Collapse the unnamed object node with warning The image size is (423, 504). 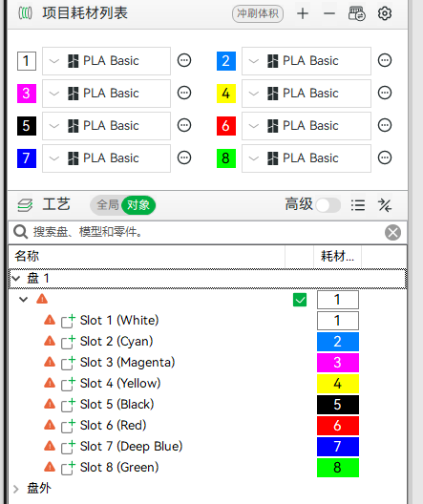point(23,300)
